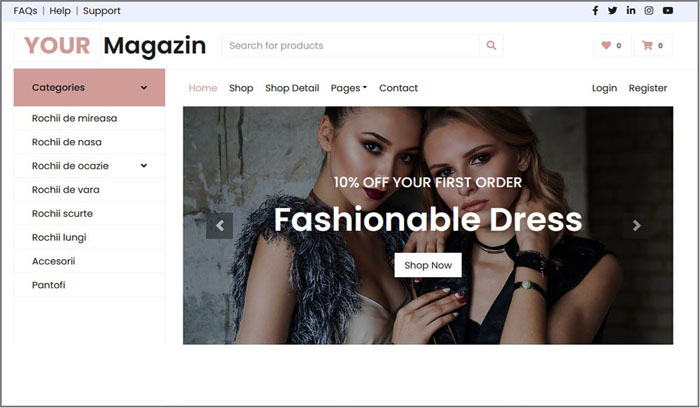Click the search magnifier icon
This screenshot has height=408, width=700.
click(491, 45)
